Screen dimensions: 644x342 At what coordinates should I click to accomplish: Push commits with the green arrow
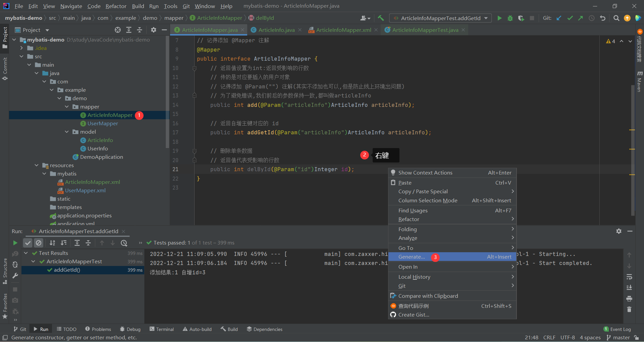(x=581, y=18)
